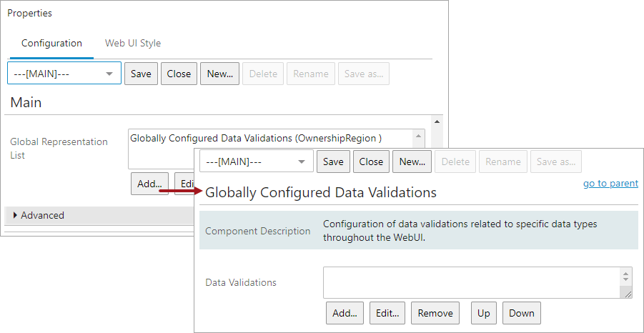Click Edit... under Data Validations

pyautogui.click(x=387, y=313)
